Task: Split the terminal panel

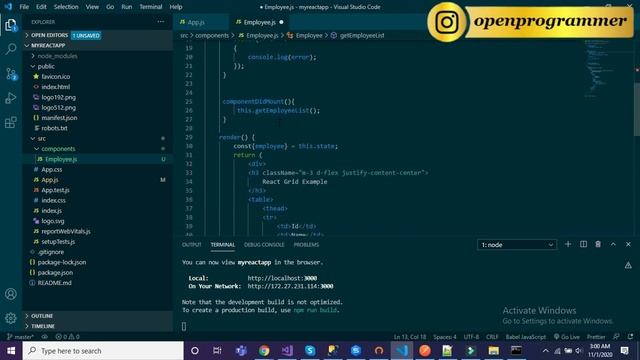Action: (583, 244)
